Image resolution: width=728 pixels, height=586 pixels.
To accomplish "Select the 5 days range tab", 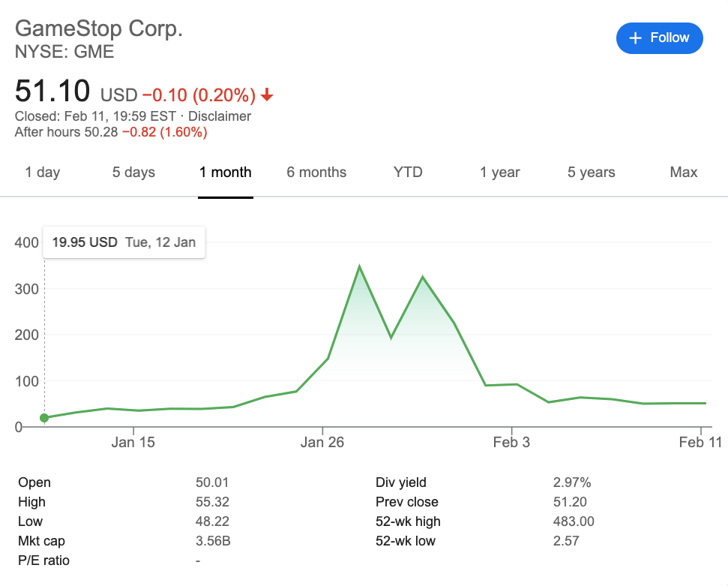I will coord(133,173).
